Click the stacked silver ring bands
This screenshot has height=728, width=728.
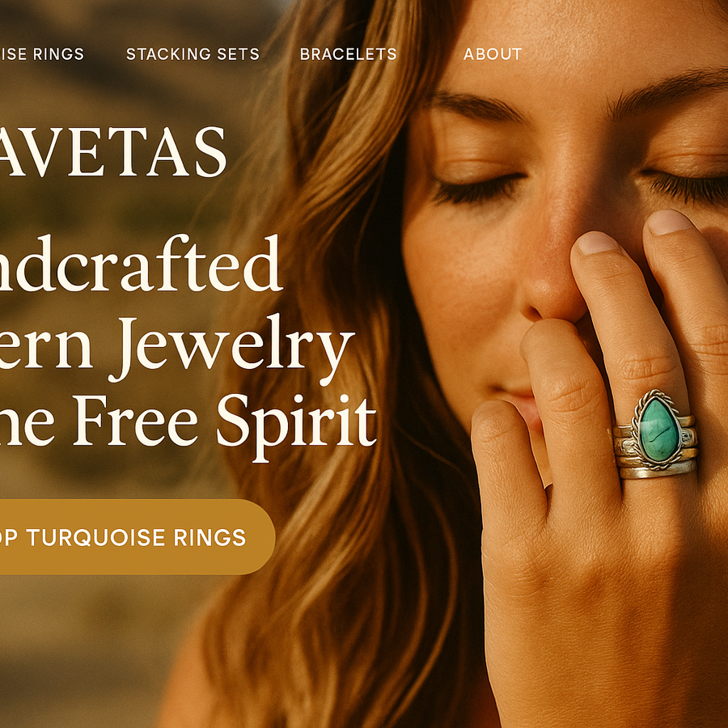[x=654, y=448]
